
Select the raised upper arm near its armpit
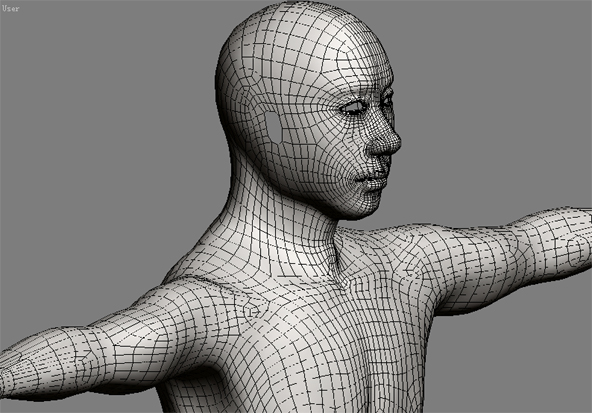point(464,264)
